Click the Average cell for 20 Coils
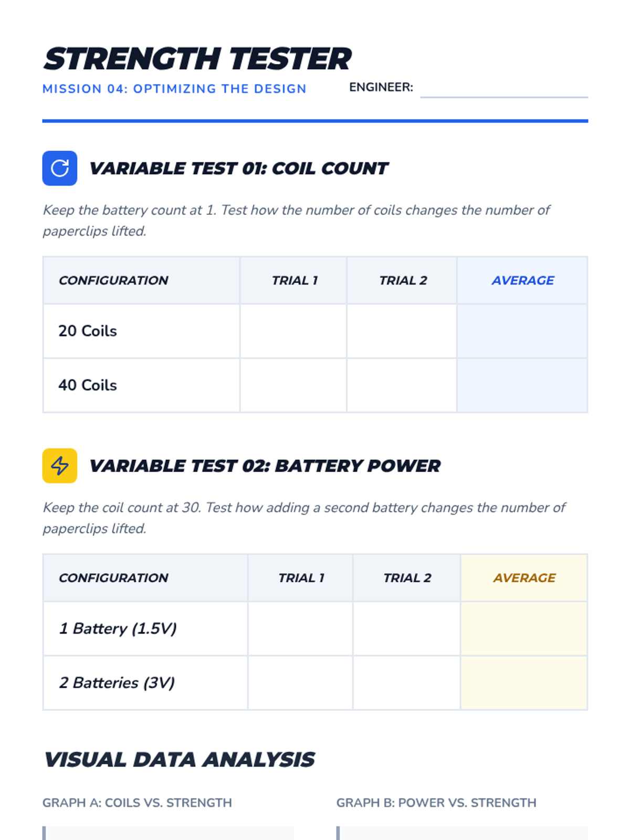Image resolution: width=630 pixels, height=840 pixels. 522,331
